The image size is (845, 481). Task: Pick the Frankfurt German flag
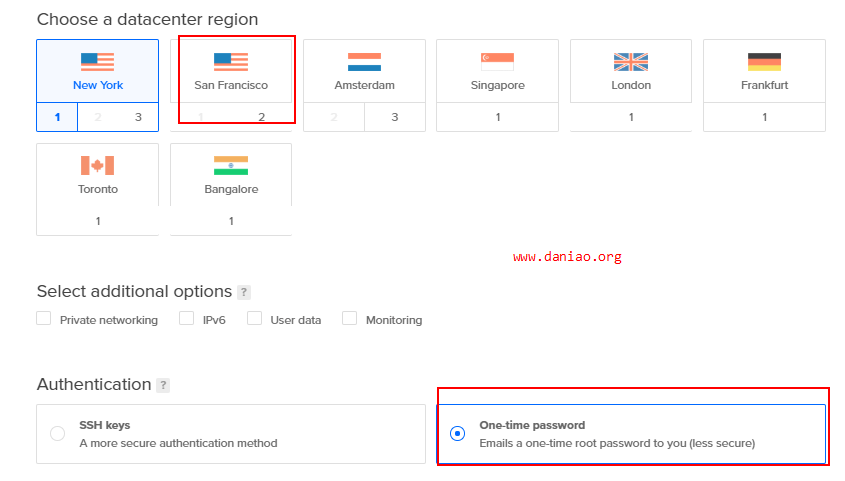point(764,62)
